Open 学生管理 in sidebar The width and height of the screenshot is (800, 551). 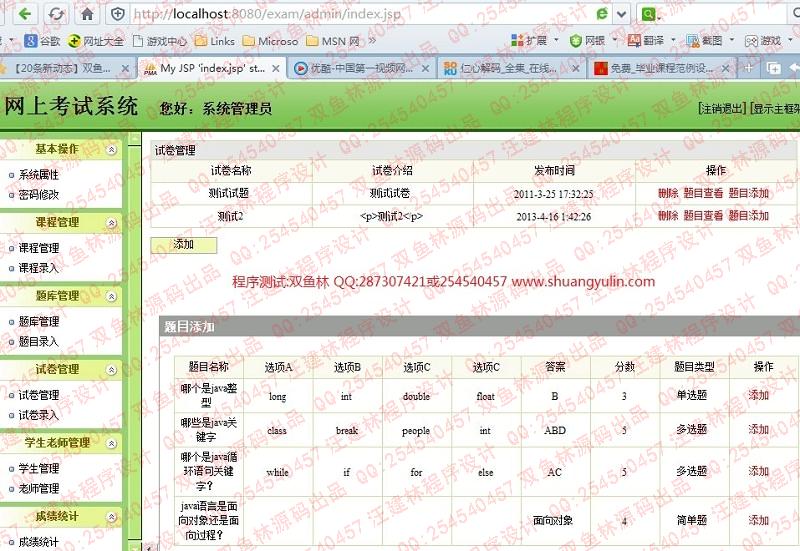[39, 468]
